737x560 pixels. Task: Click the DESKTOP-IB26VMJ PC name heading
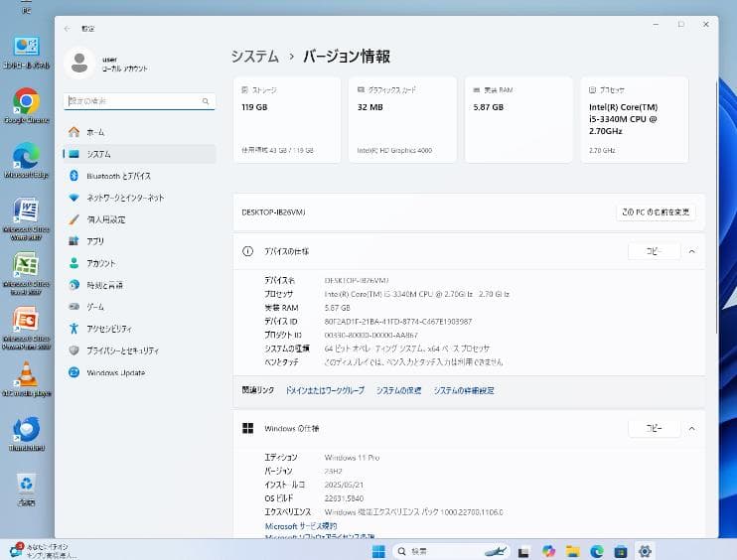273,212
